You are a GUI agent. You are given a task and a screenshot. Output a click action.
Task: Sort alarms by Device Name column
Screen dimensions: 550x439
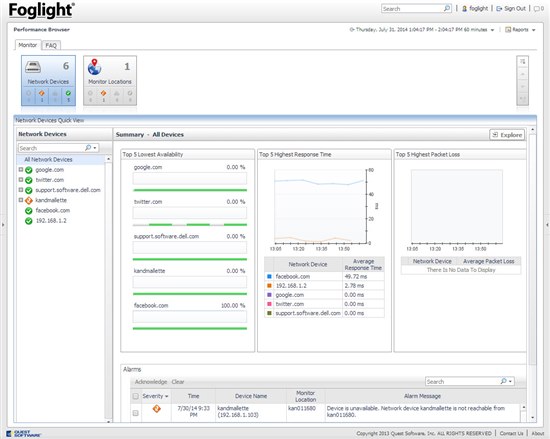(x=251, y=396)
